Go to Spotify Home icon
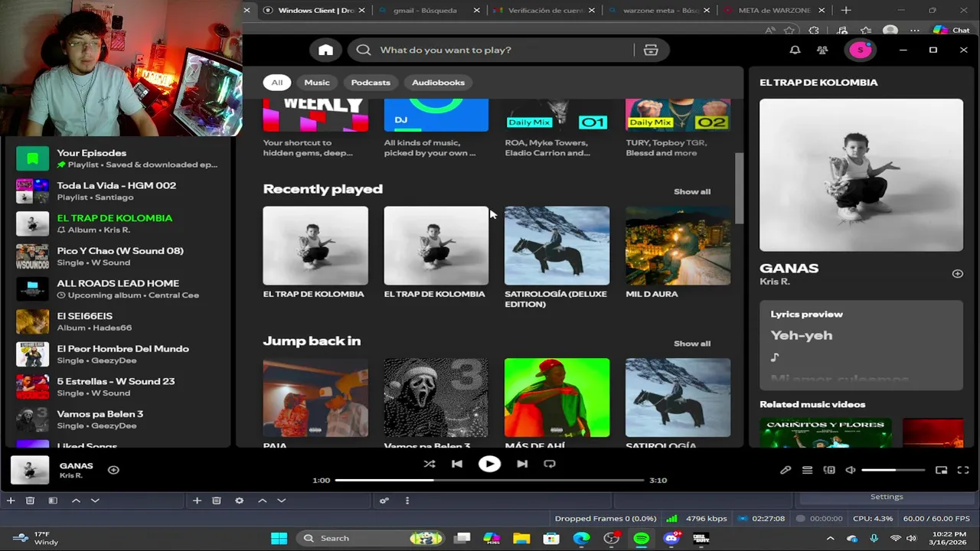The width and height of the screenshot is (980, 551). (325, 50)
